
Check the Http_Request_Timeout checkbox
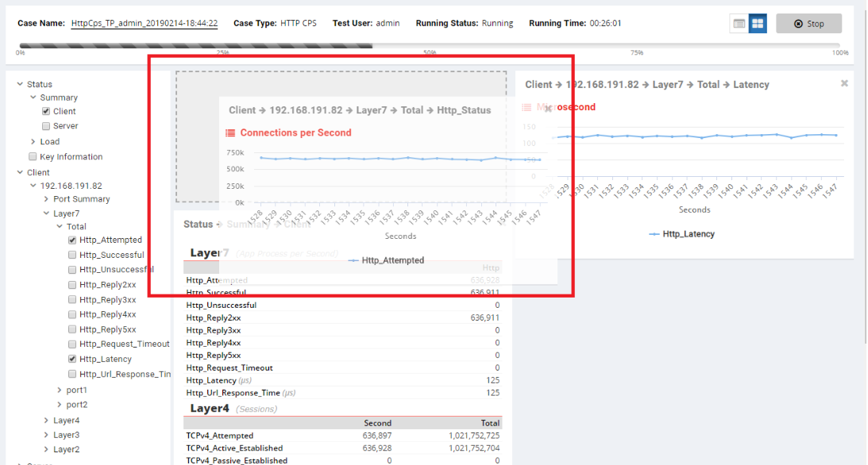click(x=72, y=344)
